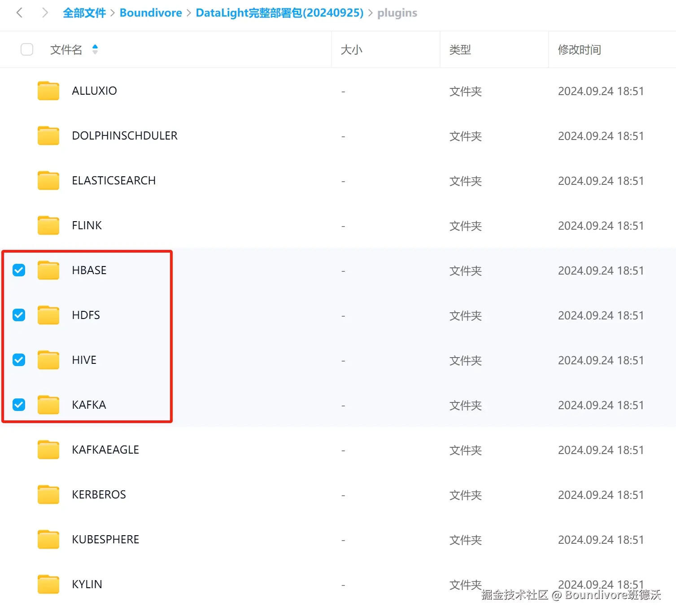This screenshot has height=616, width=676.
Task: Click the 大小 column header
Action: [351, 49]
